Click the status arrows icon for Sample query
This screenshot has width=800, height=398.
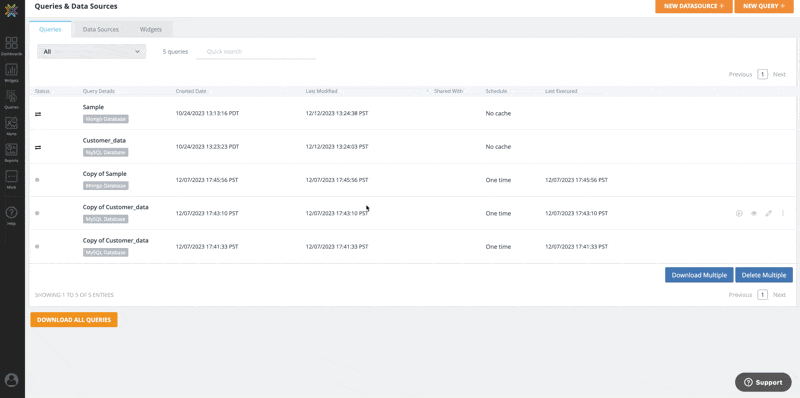[38, 114]
